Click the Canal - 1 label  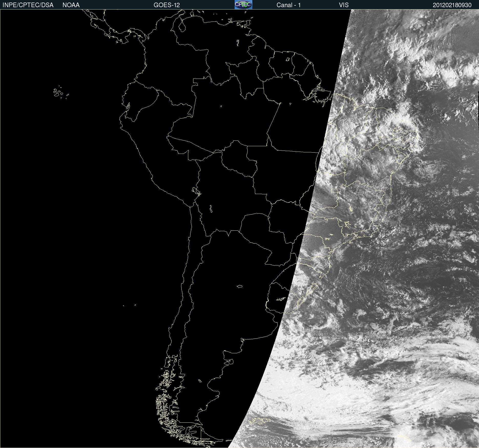click(288, 5)
